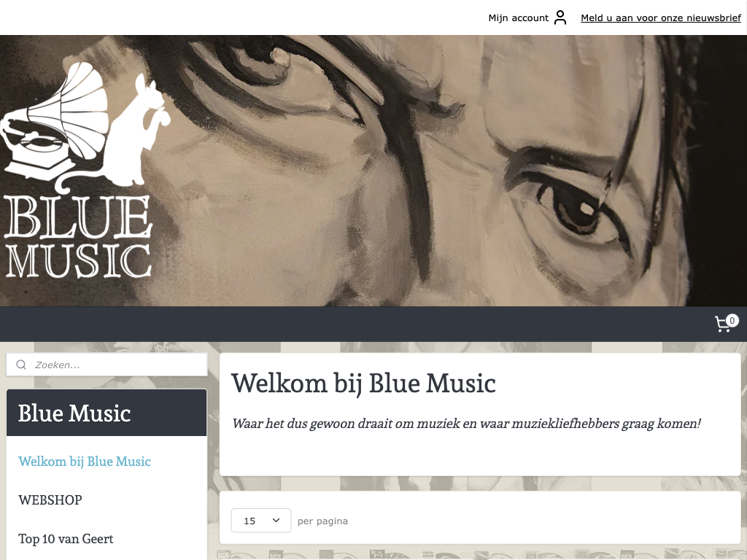Click the BLUE MUSIC logo lettering

[78, 237]
